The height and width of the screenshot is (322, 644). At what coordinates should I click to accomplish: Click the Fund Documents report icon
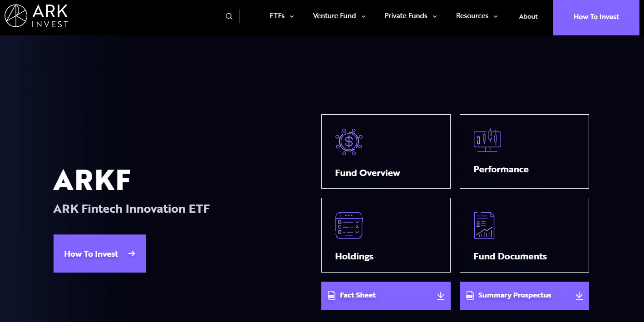[484, 225]
